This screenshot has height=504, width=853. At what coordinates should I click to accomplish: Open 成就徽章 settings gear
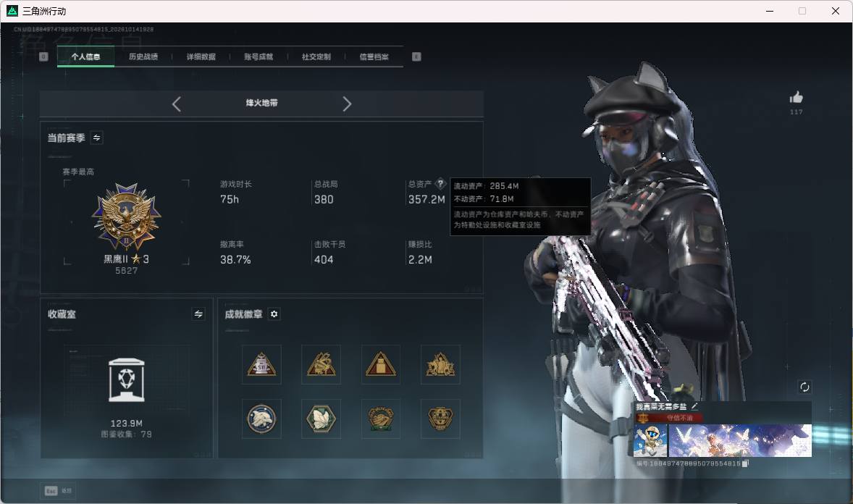click(274, 314)
